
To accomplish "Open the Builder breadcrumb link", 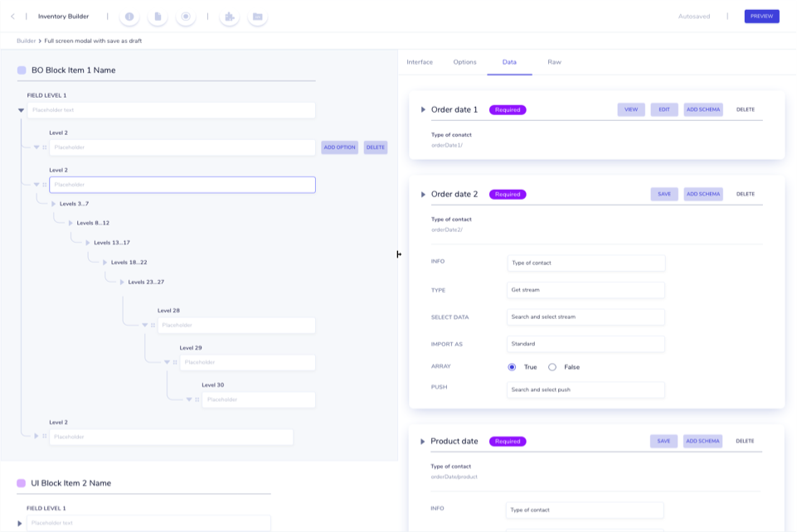I will [26, 41].
